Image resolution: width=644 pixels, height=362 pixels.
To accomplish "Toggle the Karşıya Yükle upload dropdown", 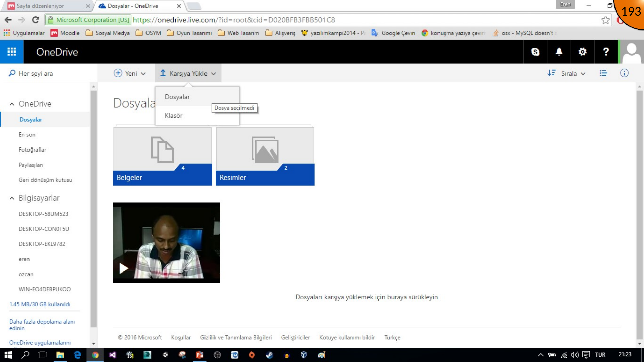I will [x=188, y=73].
